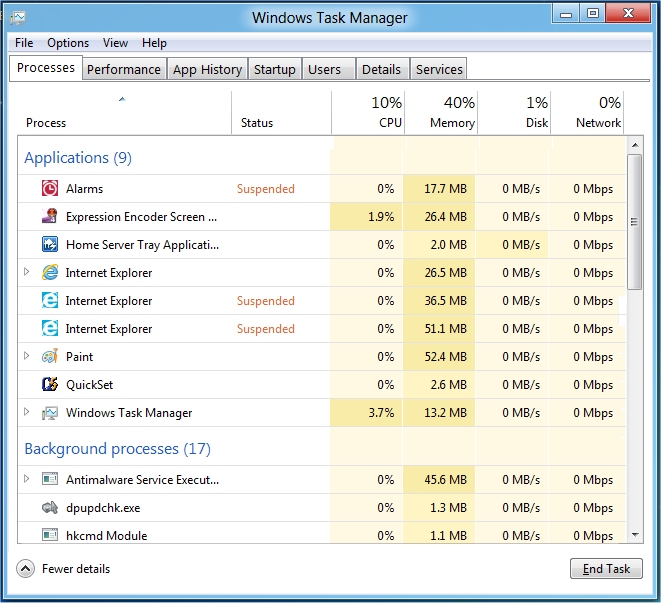
Task: Click the scrollbar down arrow
Action: click(x=635, y=535)
